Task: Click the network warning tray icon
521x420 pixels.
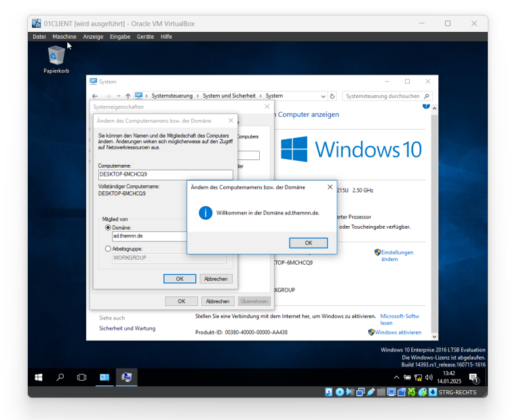Action: coord(418,377)
